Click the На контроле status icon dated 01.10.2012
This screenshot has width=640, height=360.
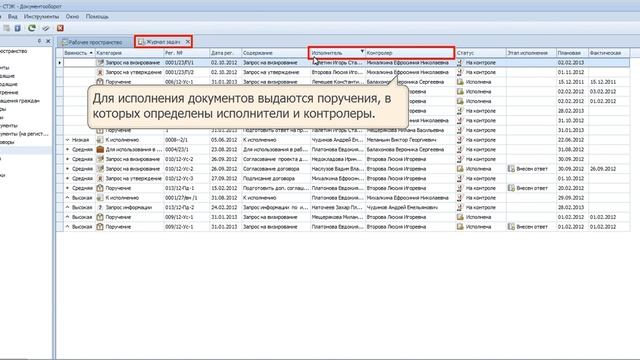(x=460, y=178)
